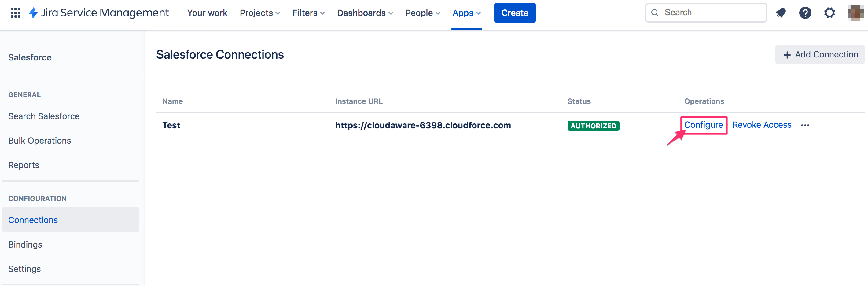
Task: Click the Jira Service Management logo
Action: tap(99, 13)
